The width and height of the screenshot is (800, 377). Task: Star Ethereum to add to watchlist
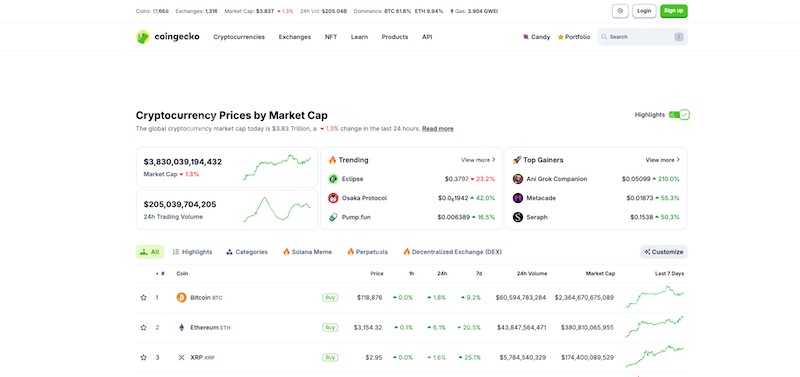[x=143, y=328]
